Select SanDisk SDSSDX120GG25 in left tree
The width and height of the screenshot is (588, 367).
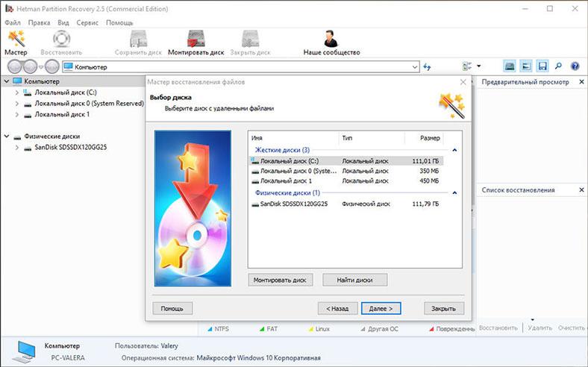(70, 148)
